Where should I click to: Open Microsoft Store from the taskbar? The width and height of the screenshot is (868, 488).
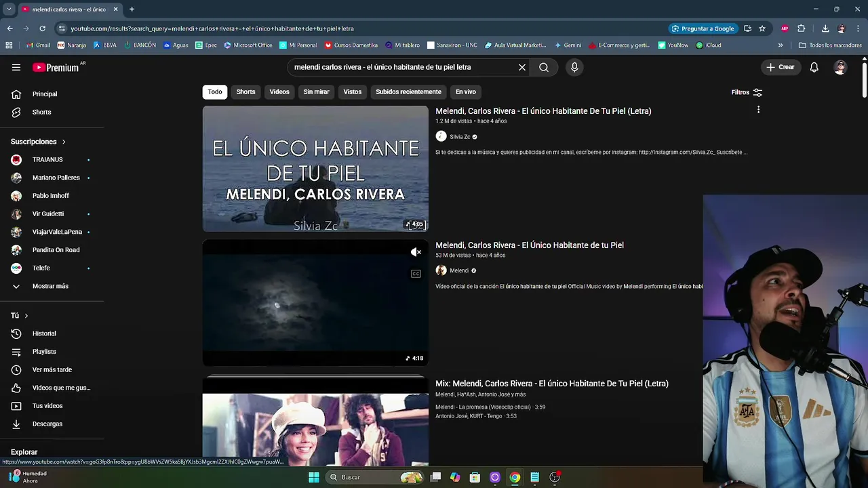475,477
